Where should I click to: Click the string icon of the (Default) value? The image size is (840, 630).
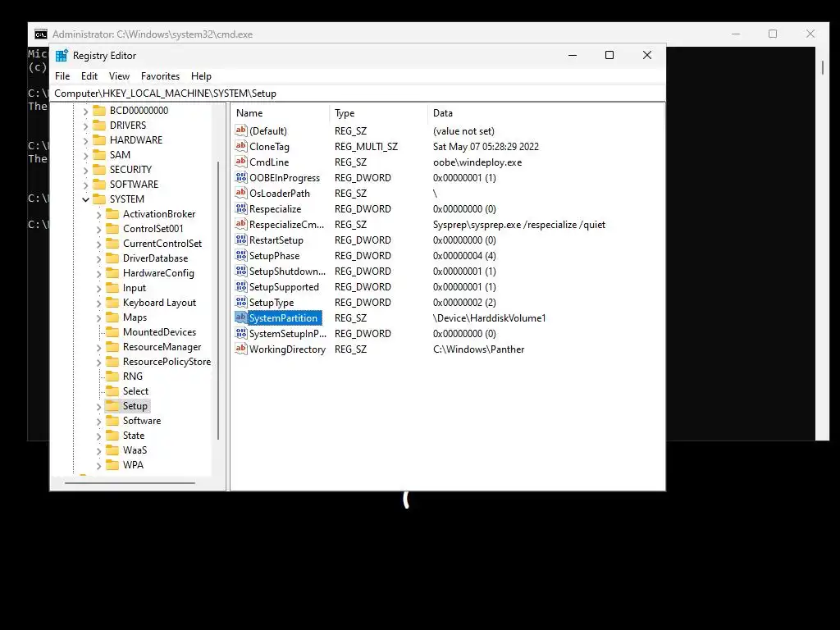241,130
